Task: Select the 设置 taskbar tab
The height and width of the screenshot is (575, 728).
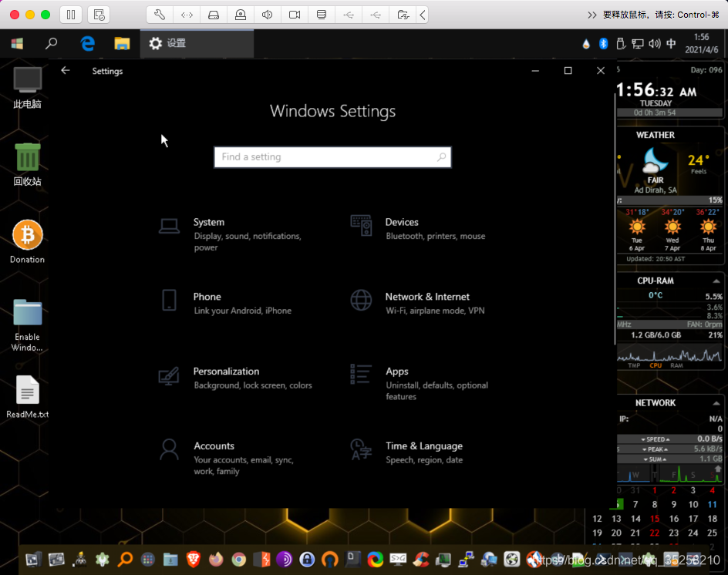Action: click(x=197, y=44)
